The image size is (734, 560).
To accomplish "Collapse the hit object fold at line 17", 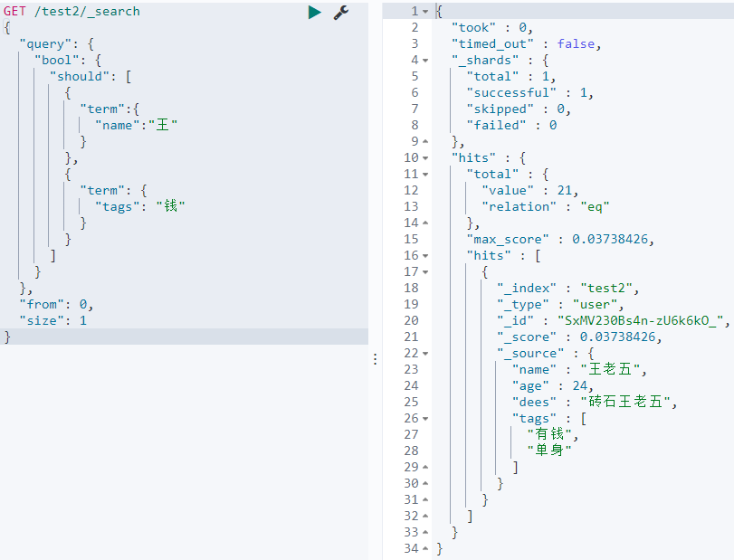I will coord(425,271).
